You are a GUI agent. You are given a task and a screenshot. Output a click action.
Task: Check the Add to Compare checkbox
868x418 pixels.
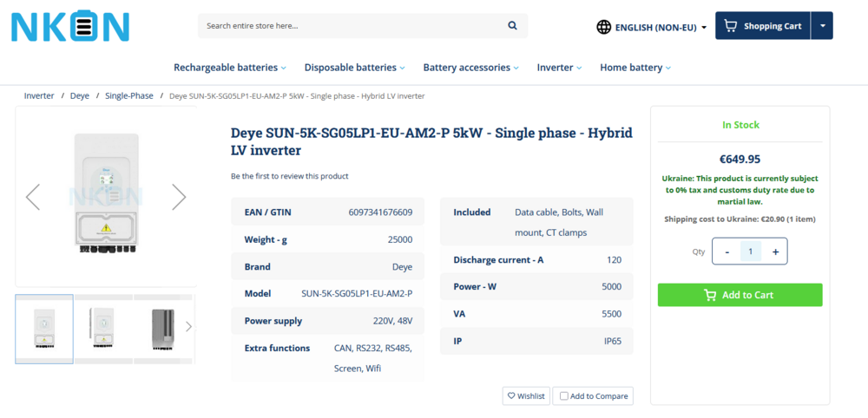pos(564,396)
